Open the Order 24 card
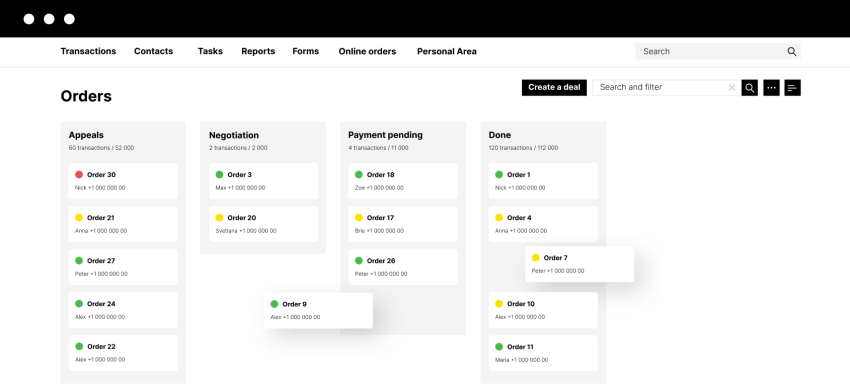 (123, 310)
